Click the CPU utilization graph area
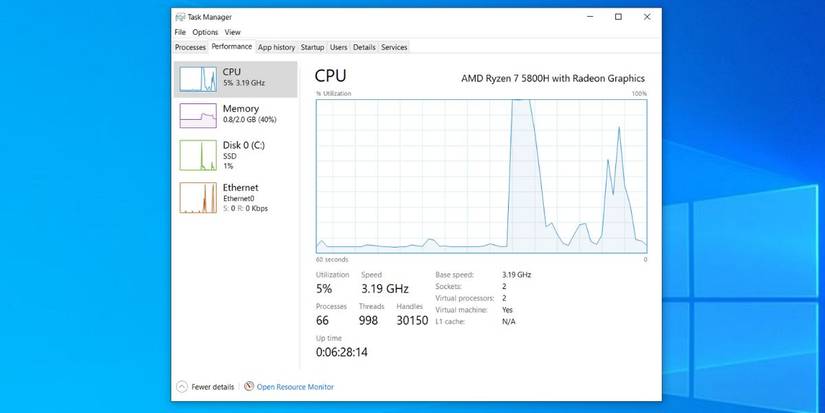This screenshot has height=413, width=825. coord(481,175)
